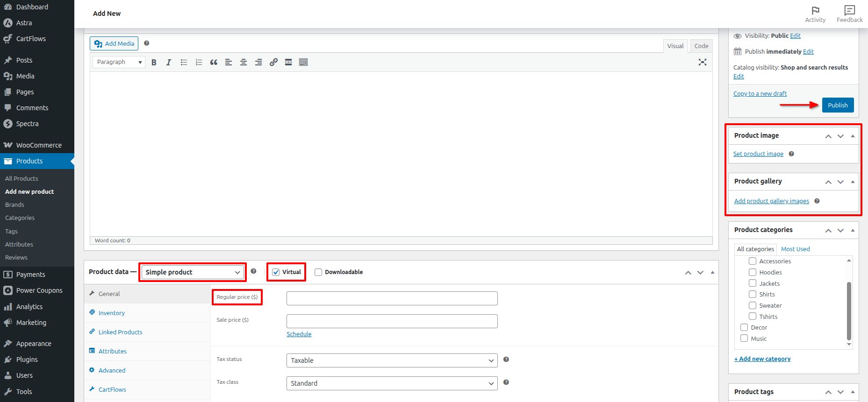
Task: Apply blockquote formatting
Action: click(x=214, y=62)
